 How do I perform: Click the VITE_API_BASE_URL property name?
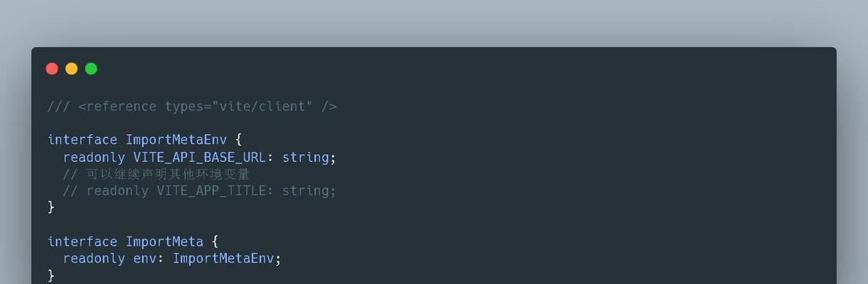(x=200, y=157)
